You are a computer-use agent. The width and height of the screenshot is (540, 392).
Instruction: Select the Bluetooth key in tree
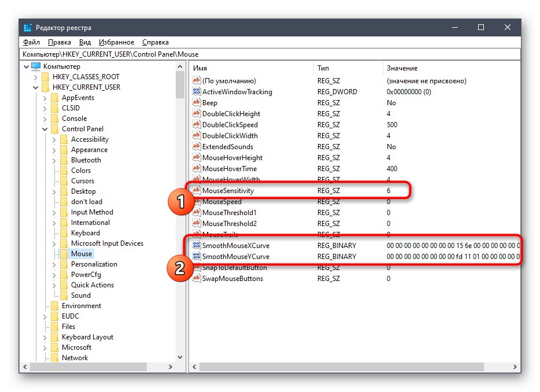(86, 160)
